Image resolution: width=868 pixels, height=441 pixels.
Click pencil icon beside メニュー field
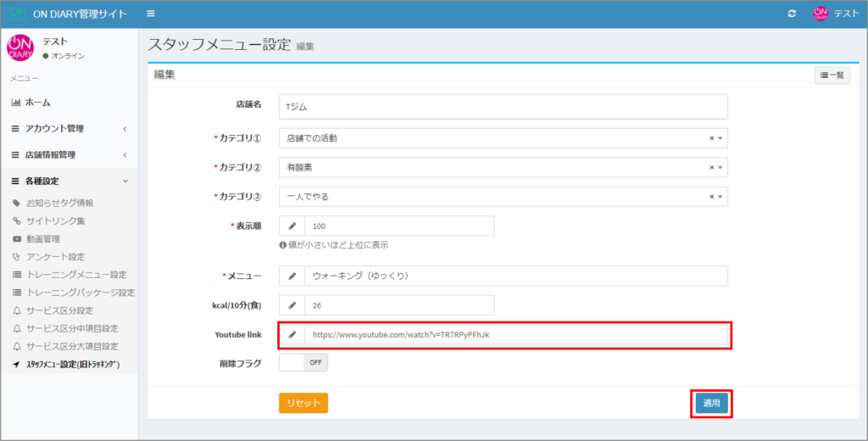pos(292,276)
